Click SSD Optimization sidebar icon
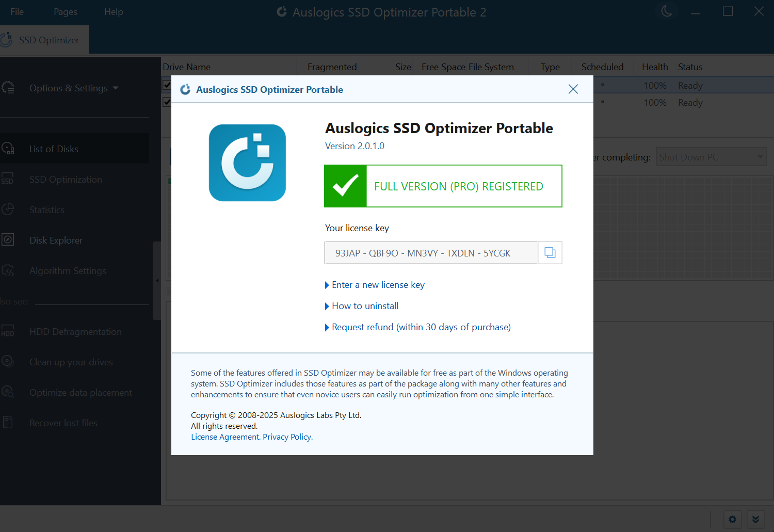The width and height of the screenshot is (774, 532). (8, 179)
